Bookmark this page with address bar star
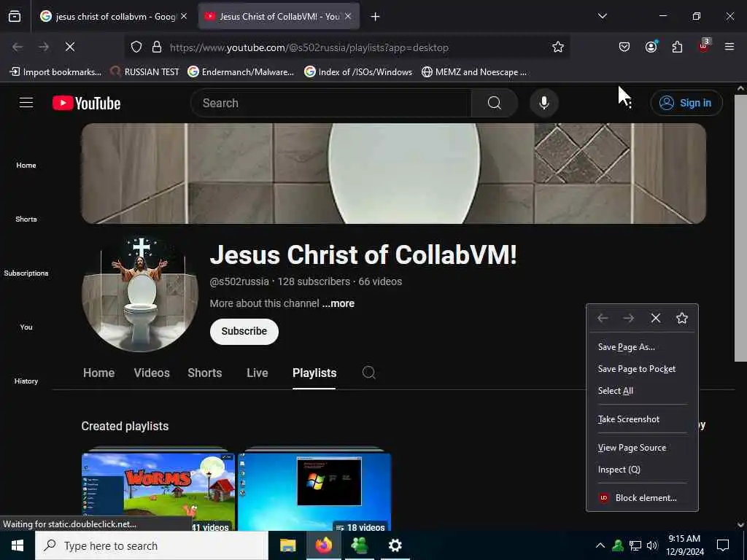Image resolution: width=747 pixels, height=560 pixels. coord(558,47)
